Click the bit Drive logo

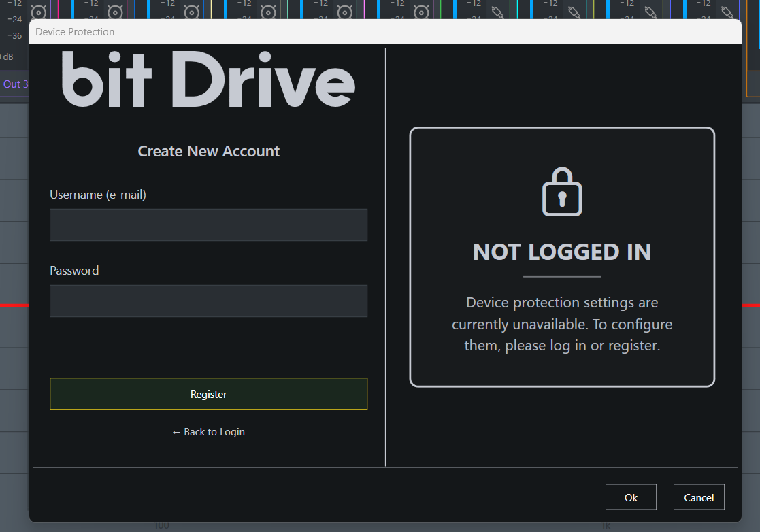tap(208, 79)
